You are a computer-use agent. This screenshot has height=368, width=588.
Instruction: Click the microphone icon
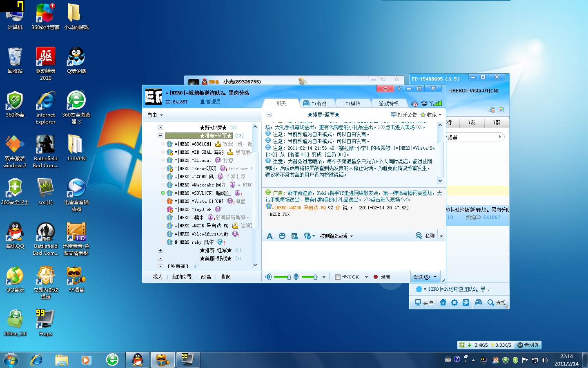click(x=296, y=277)
